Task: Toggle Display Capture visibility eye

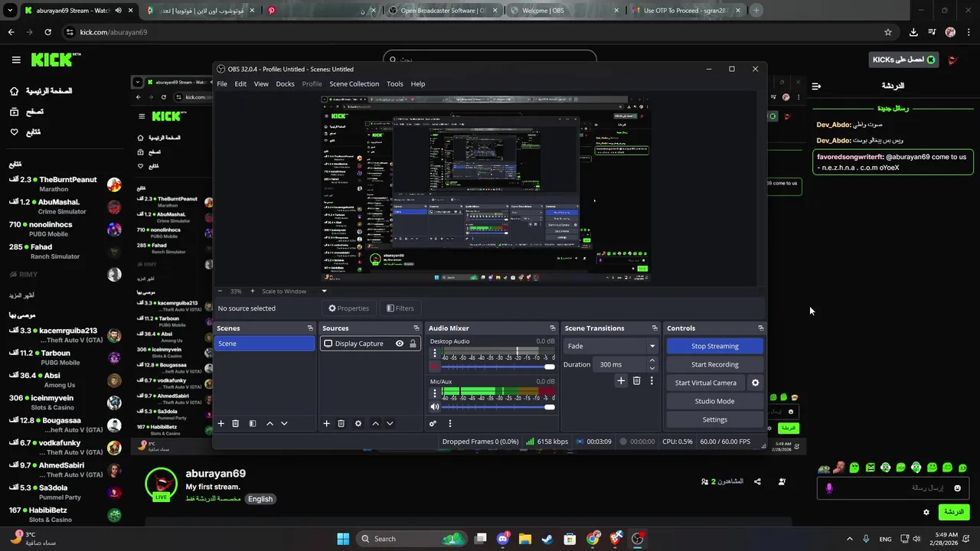Action: 399,344
